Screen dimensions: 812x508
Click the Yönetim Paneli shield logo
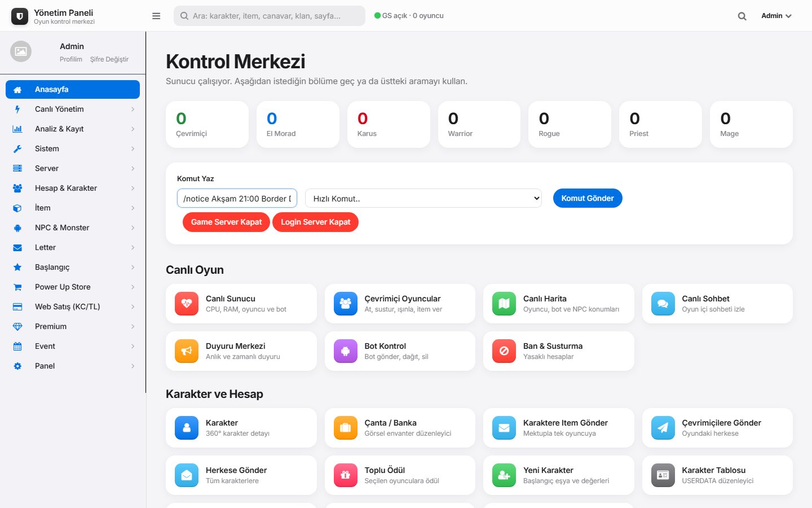click(x=20, y=16)
